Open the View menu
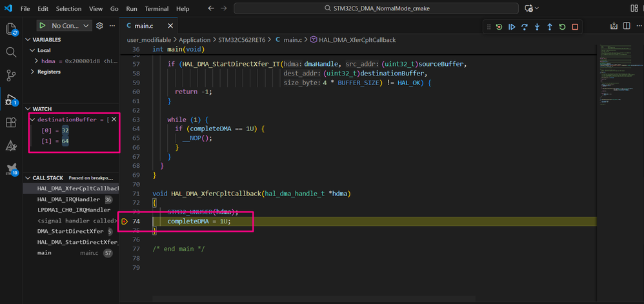Image resolution: width=644 pixels, height=304 pixels. (96, 8)
